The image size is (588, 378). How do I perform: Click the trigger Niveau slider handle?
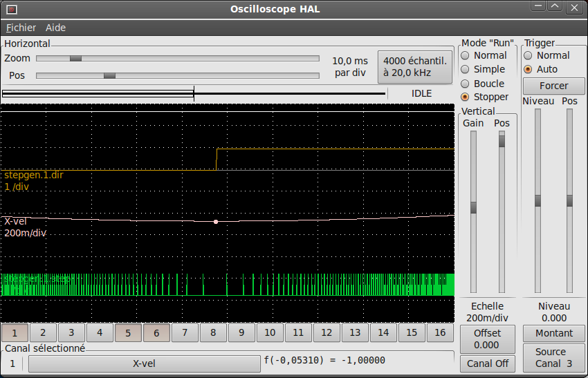click(538, 200)
